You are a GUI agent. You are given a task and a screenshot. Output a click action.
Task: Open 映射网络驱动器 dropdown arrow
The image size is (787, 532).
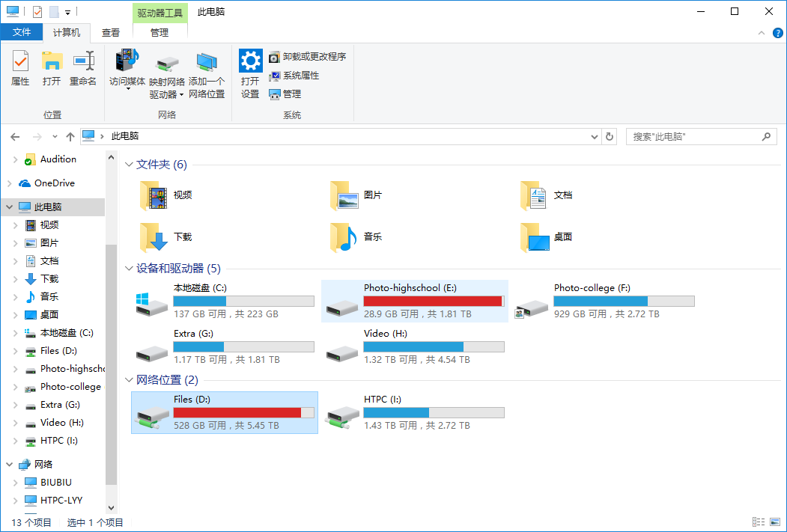(182, 95)
